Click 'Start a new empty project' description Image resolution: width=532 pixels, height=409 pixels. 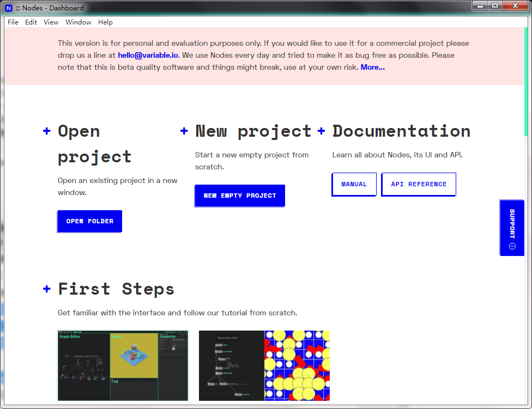tap(252, 161)
